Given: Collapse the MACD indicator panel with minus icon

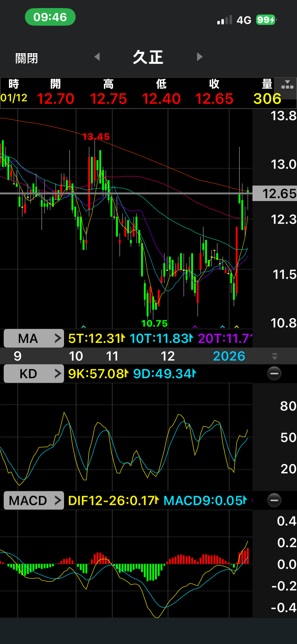Looking at the screenshot, I should tap(274, 500).
